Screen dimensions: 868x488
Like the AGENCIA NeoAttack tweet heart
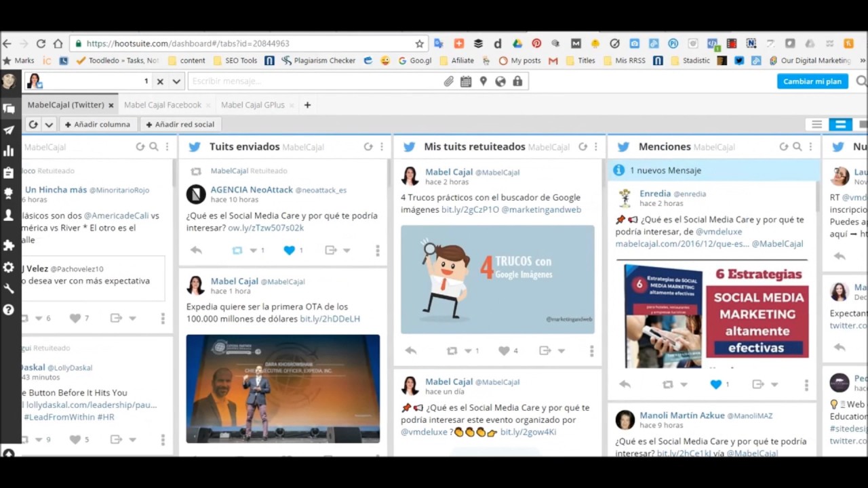(290, 250)
